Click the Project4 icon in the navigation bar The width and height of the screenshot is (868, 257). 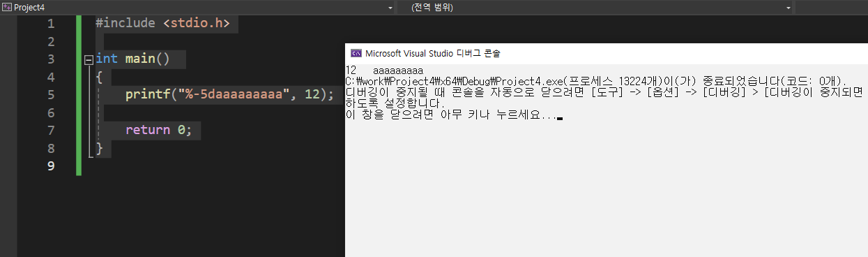[x=6, y=7]
